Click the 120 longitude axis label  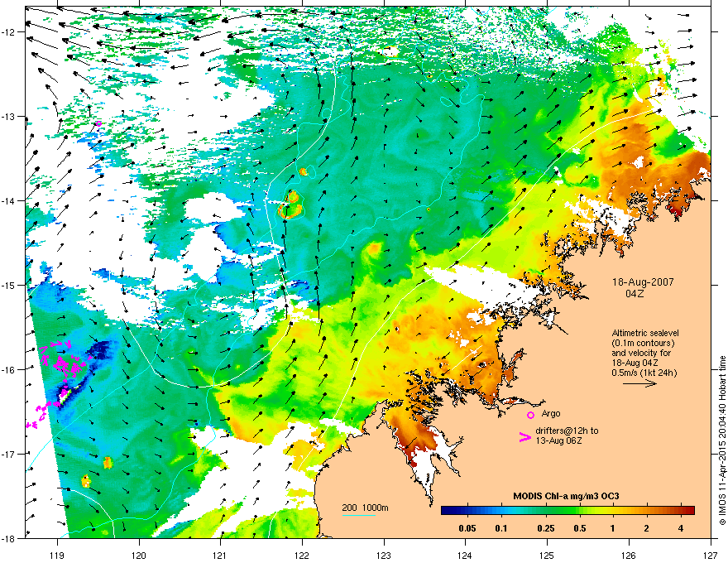[x=139, y=556]
